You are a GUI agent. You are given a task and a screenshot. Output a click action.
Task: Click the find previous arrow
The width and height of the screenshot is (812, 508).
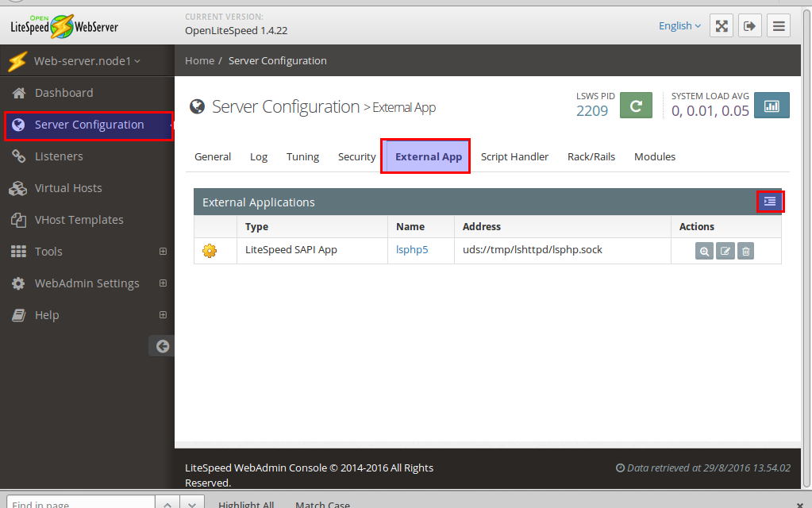coord(167,503)
